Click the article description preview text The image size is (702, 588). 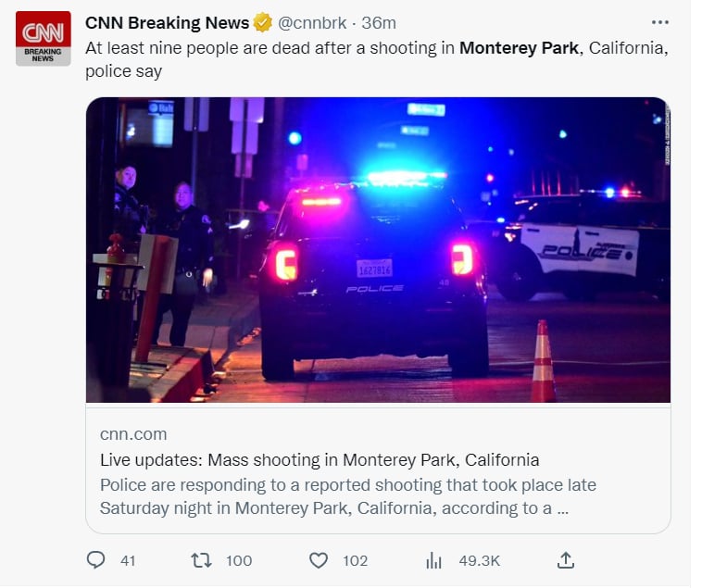348,496
